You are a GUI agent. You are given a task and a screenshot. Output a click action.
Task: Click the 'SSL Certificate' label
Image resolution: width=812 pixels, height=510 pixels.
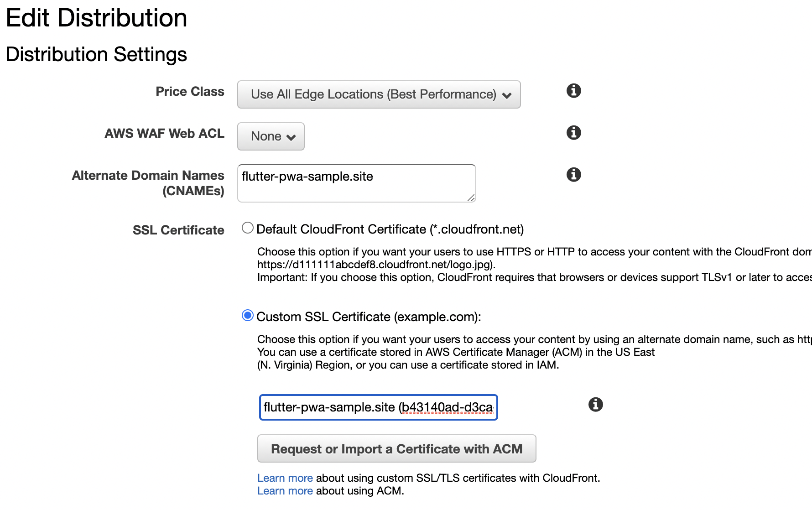[178, 230]
